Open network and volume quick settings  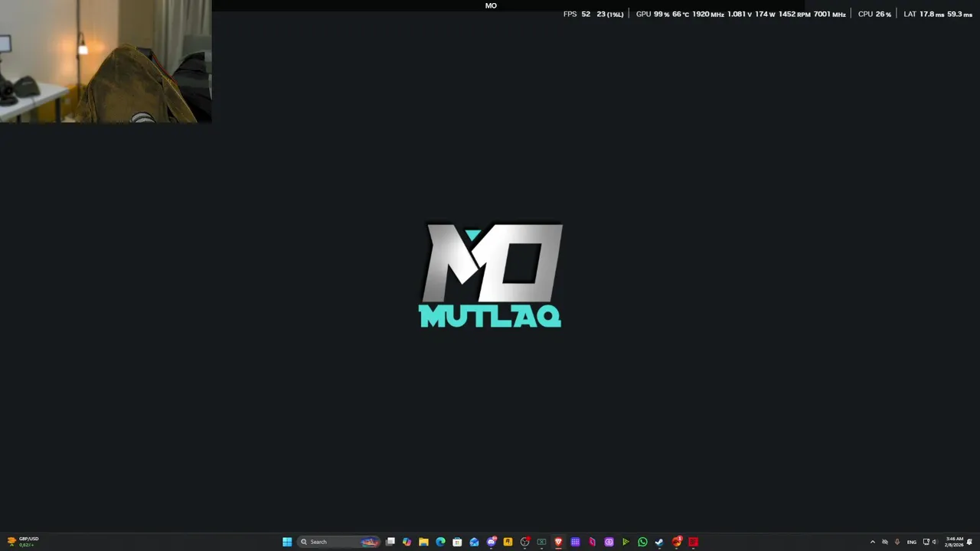point(930,542)
